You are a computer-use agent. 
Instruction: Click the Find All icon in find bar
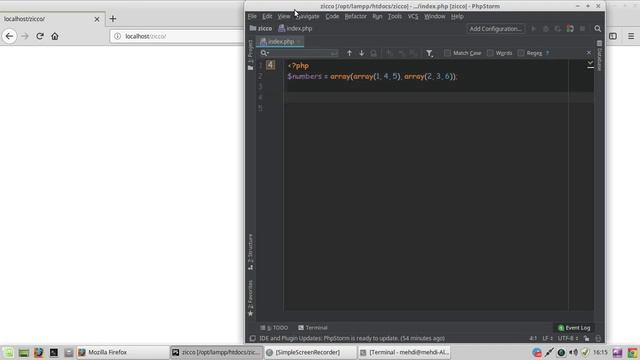coord(373,53)
